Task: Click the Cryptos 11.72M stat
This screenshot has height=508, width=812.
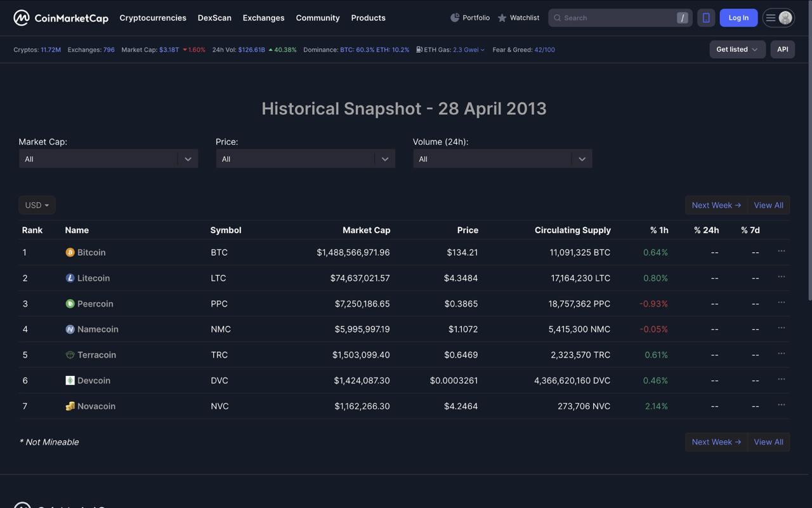Action: click(37, 50)
